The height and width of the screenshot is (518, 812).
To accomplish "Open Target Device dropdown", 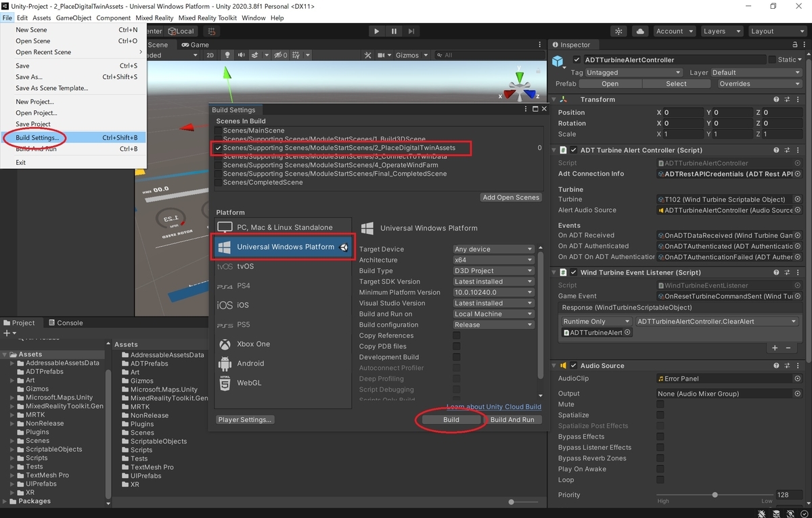I will (x=493, y=249).
